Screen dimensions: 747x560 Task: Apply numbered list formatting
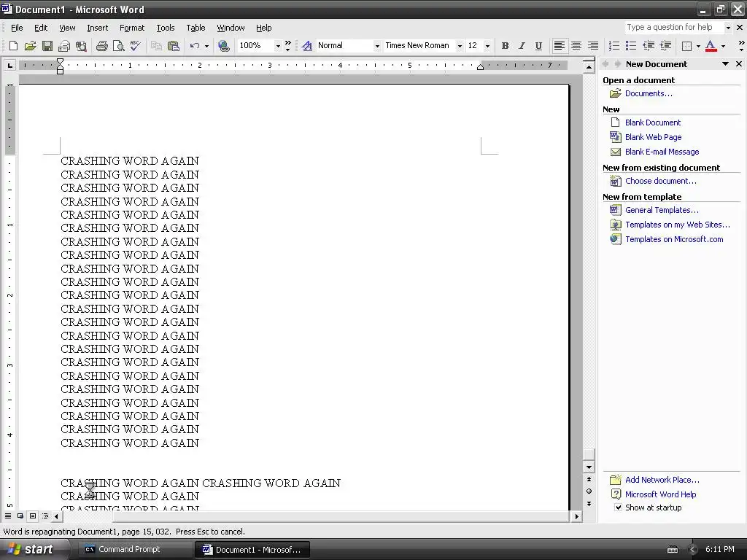tap(614, 46)
